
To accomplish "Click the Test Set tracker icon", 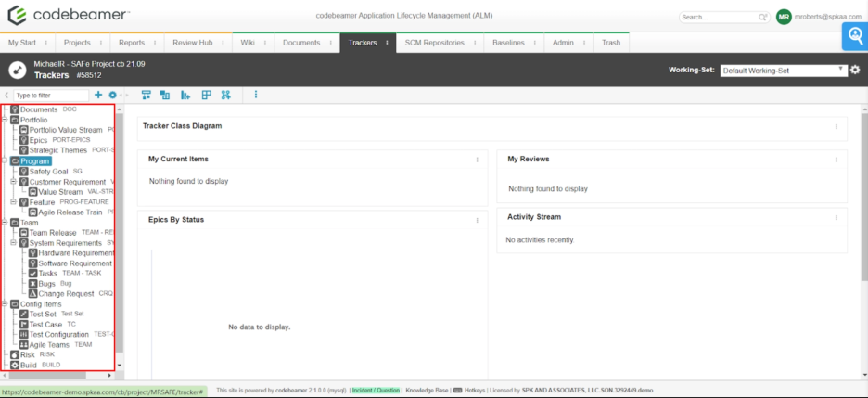I will (24, 314).
